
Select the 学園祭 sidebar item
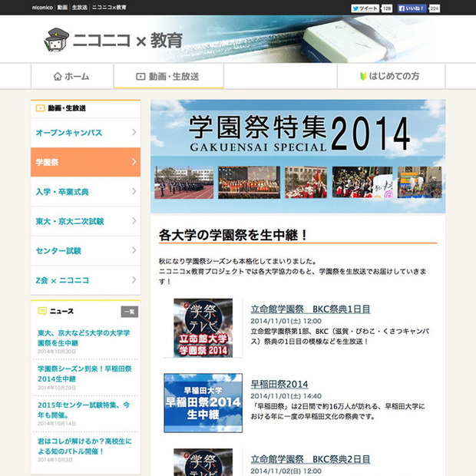tap(86, 162)
